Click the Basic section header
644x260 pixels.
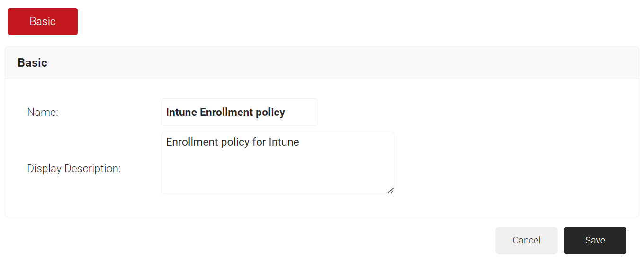click(32, 62)
